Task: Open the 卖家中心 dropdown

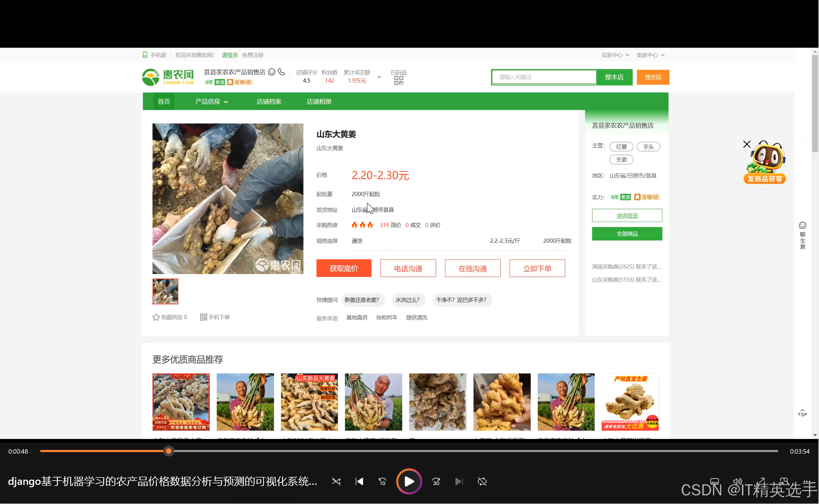Action: coord(650,55)
